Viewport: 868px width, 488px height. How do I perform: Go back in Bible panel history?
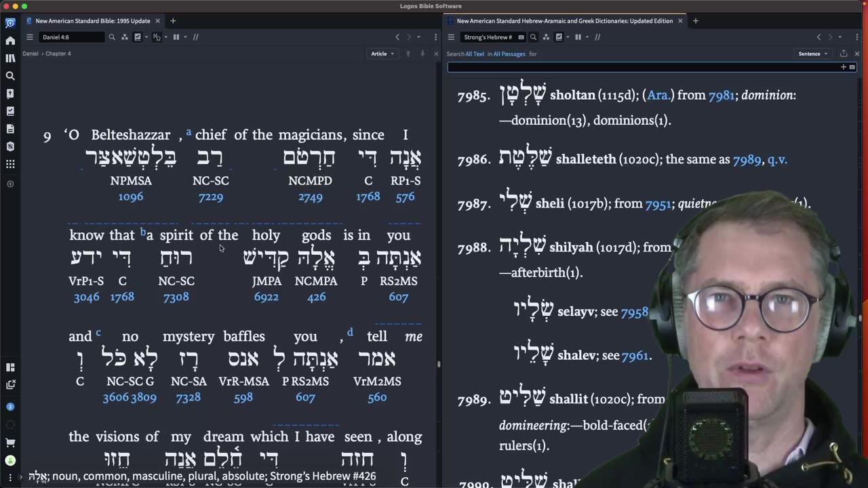(x=397, y=37)
